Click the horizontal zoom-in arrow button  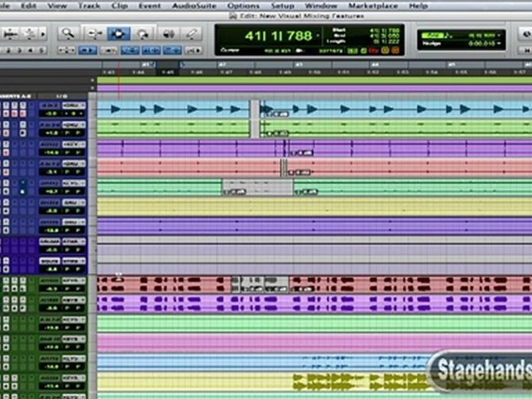(43, 34)
